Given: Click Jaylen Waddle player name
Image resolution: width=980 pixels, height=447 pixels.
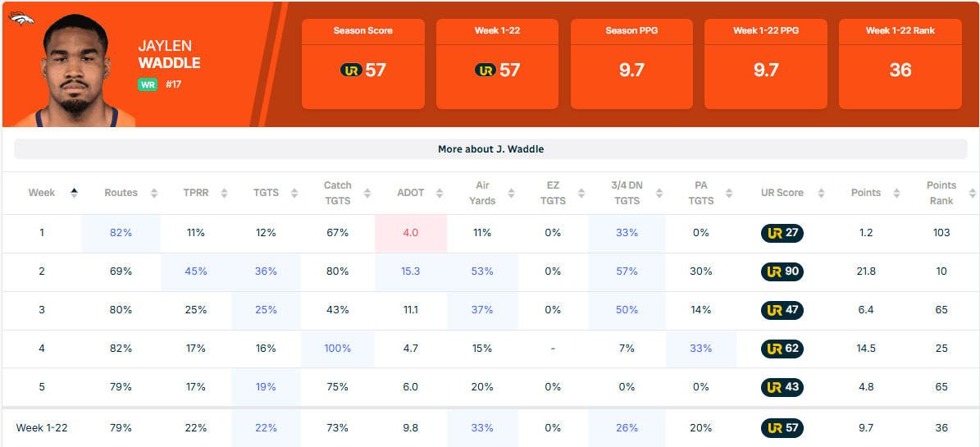Looking at the screenshot, I should coord(169,55).
